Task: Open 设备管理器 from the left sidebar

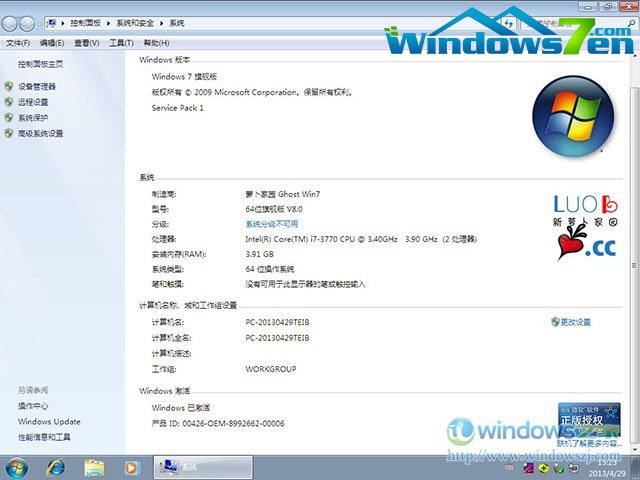Action: coord(36,87)
